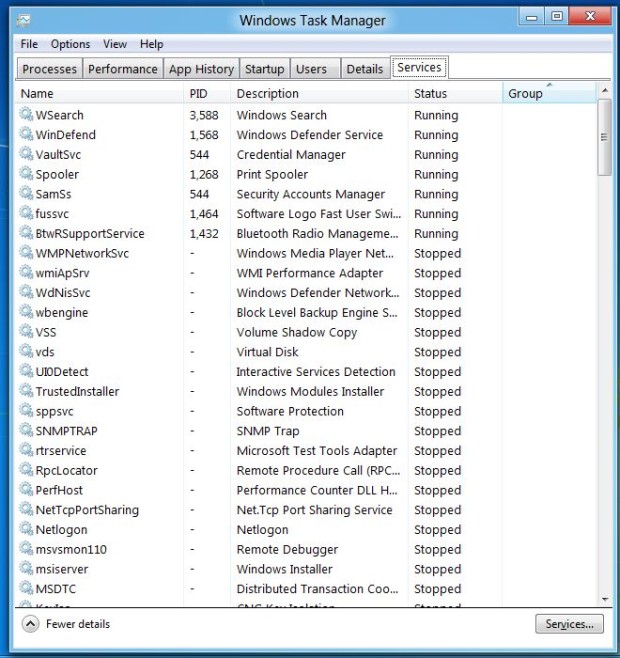Viewport: 620px width, 658px height.
Task: Click the gear icon beside WSearch
Action: coord(26,114)
